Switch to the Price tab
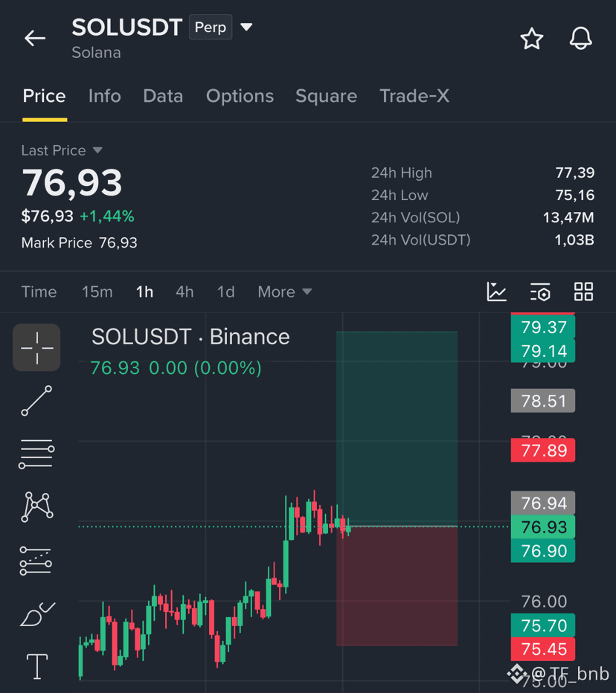 tap(44, 96)
